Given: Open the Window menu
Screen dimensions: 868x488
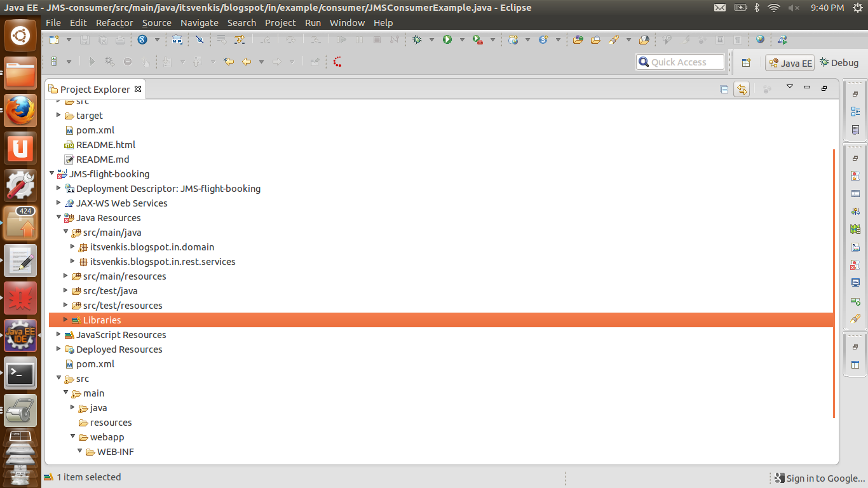Looking at the screenshot, I should (347, 22).
